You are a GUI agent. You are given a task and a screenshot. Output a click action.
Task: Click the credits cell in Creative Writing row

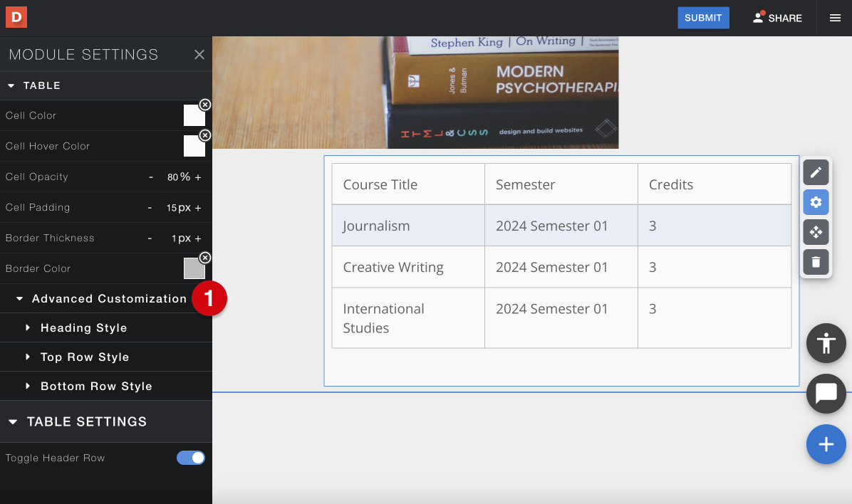pyautogui.click(x=715, y=267)
